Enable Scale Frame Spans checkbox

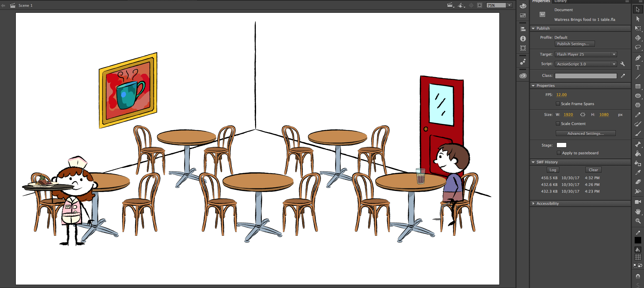coord(558,104)
